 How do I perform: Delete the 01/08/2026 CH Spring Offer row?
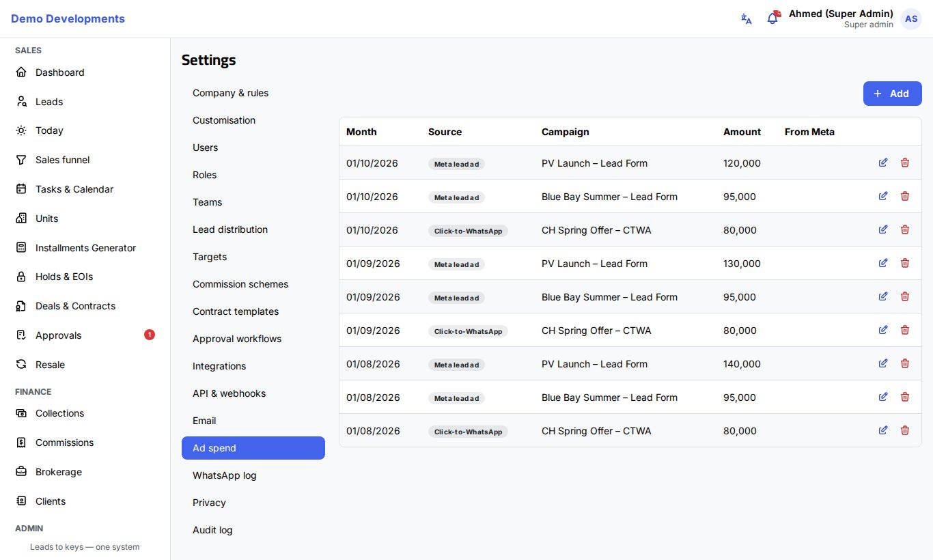(x=905, y=430)
